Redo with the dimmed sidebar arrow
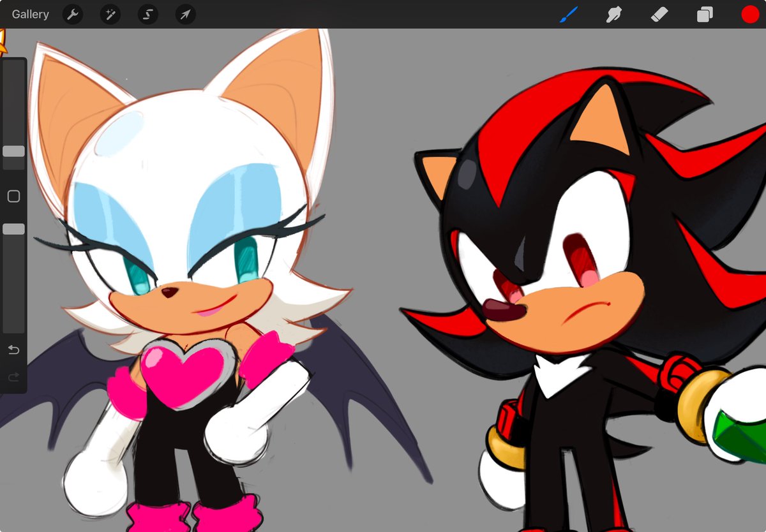This screenshot has width=766, height=532. 13,378
